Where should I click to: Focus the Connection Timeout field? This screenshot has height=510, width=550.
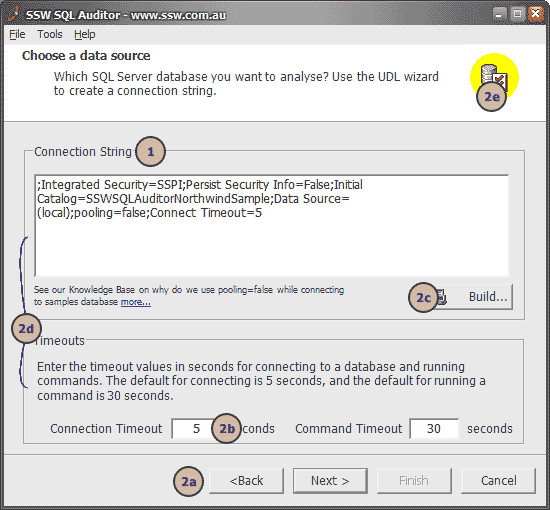(192, 428)
